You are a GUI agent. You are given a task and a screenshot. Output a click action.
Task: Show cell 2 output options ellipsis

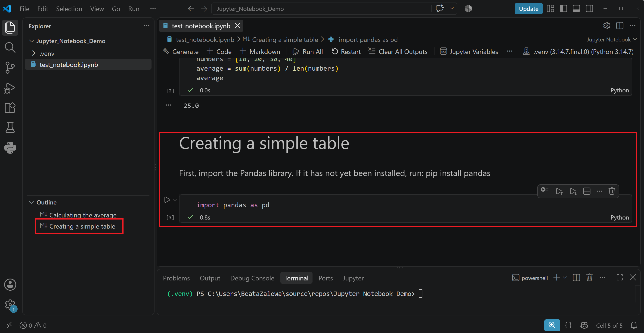click(168, 105)
